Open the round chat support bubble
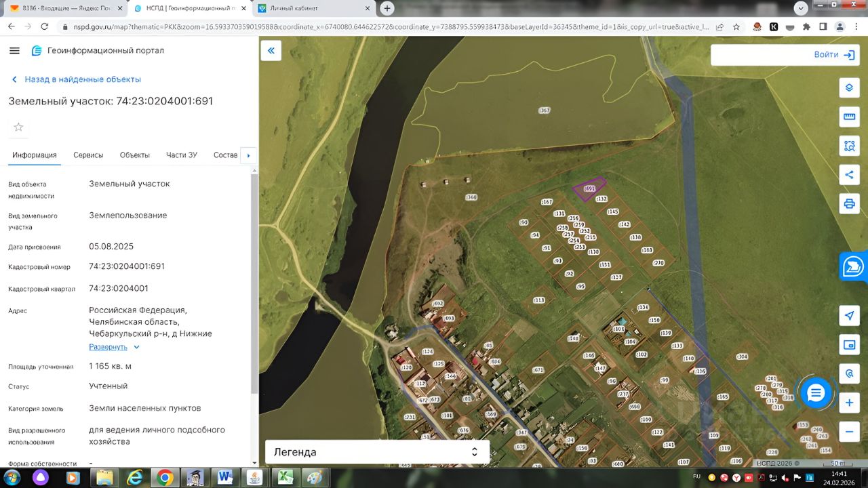 [x=816, y=392]
